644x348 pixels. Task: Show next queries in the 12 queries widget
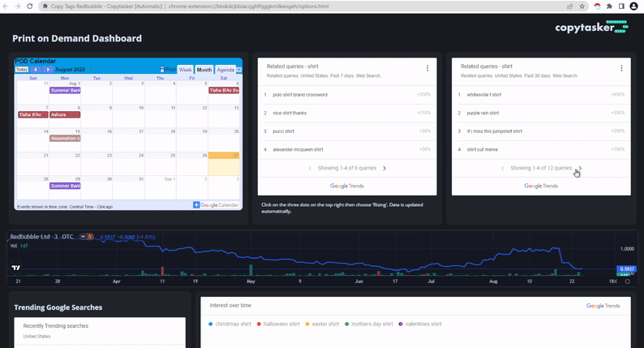click(x=579, y=168)
